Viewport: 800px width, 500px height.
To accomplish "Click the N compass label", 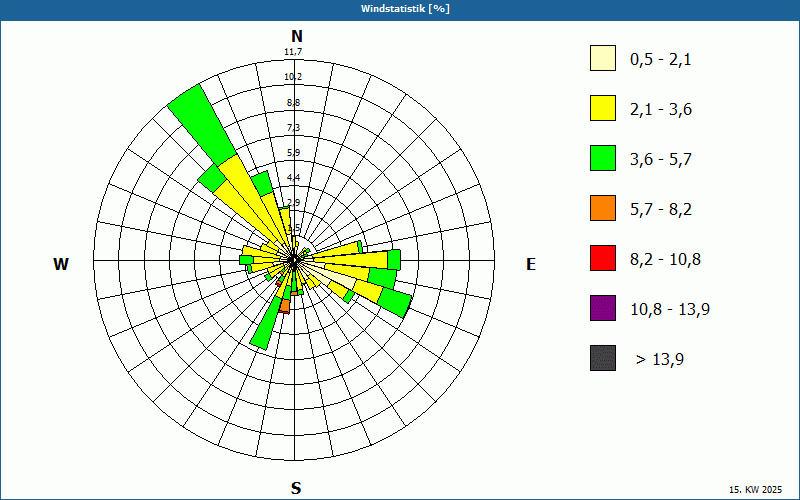I will [x=297, y=36].
